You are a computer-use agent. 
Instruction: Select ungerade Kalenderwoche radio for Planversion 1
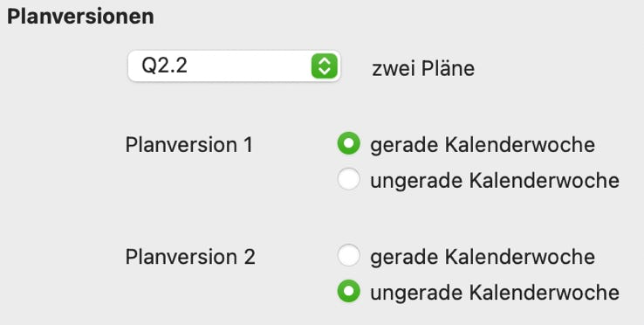(x=349, y=179)
